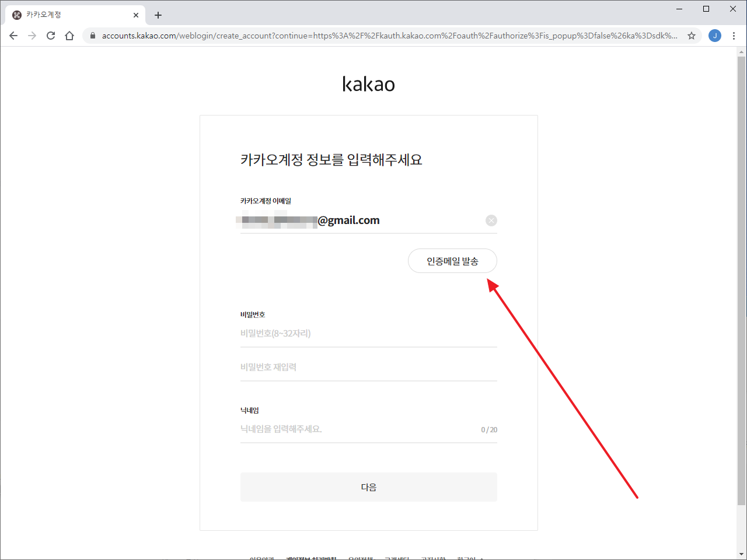Open the Chrome three-dot menu
The image size is (747, 560).
(x=734, y=36)
